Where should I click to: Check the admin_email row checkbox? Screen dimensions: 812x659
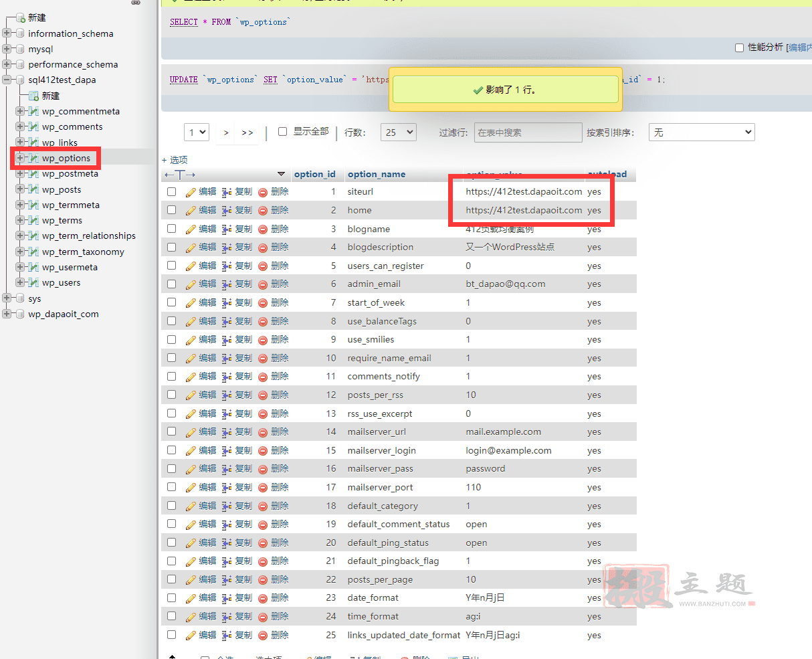172,284
